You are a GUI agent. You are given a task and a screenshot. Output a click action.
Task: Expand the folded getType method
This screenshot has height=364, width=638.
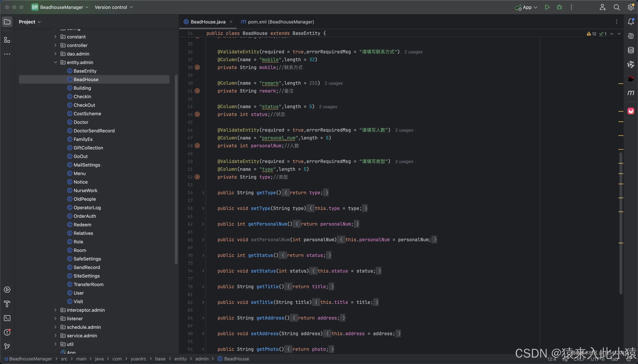click(203, 193)
